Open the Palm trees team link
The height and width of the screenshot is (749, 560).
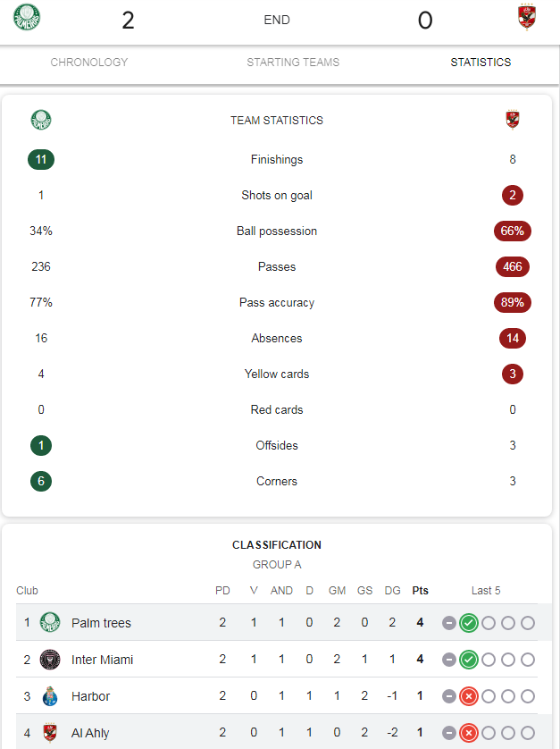tap(101, 623)
